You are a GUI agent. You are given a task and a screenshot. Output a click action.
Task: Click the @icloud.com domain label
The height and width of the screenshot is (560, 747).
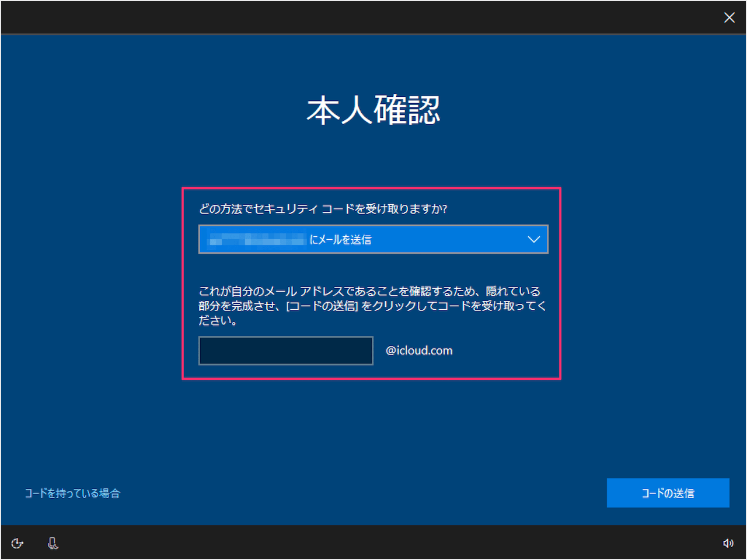[419, 351]
